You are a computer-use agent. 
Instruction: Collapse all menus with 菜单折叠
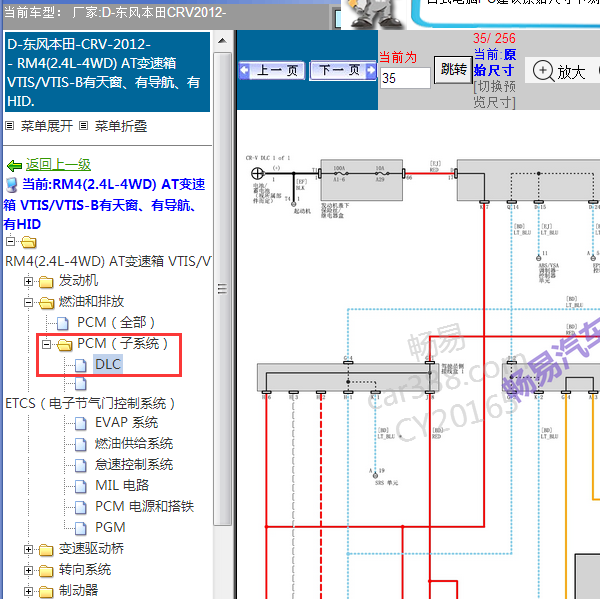(121, 126)
